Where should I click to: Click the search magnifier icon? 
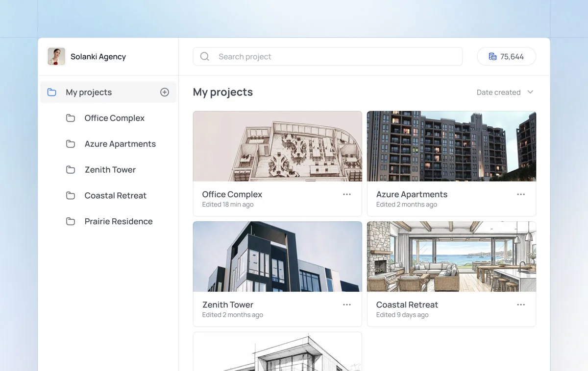205,56
